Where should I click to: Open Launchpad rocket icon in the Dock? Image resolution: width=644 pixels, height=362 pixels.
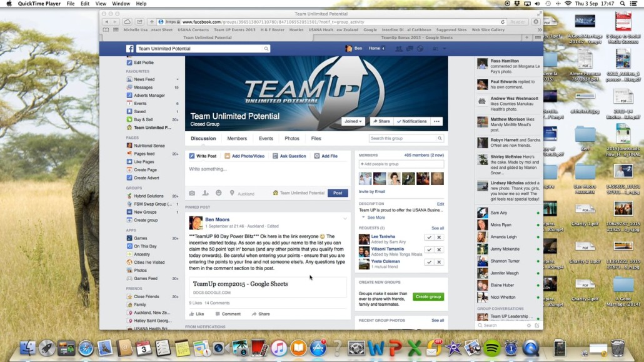[x=47, y=348]
